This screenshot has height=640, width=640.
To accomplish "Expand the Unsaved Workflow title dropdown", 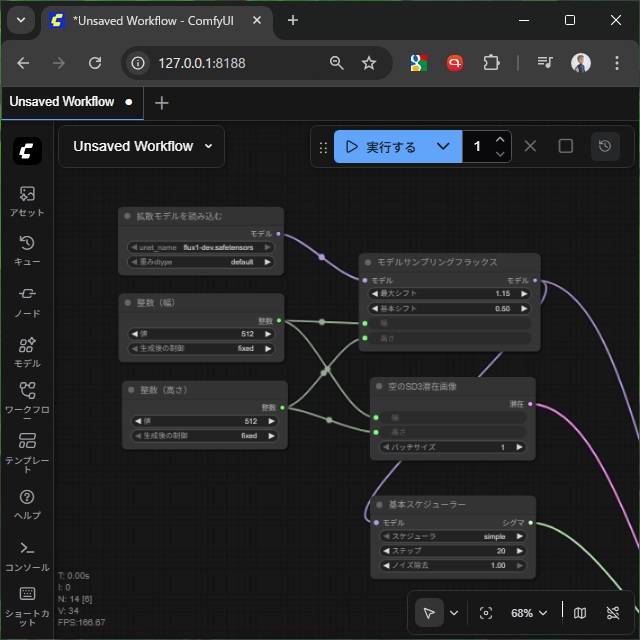I will (209, 146).
